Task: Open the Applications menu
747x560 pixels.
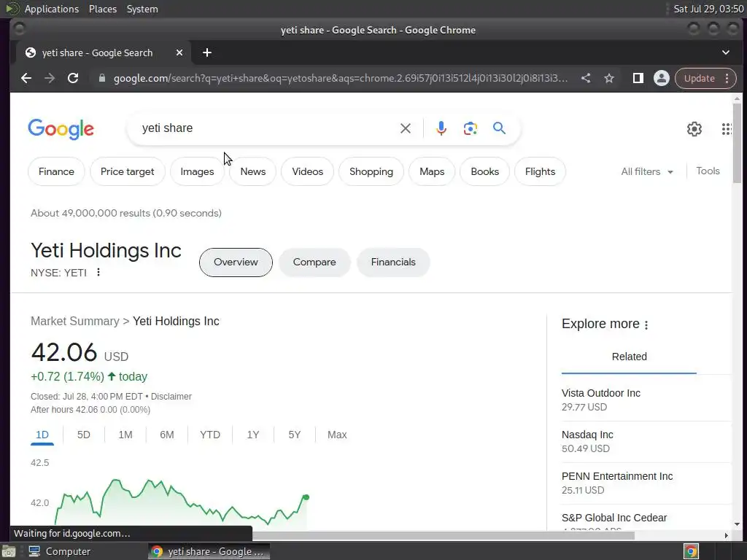Action: (52, 9)
